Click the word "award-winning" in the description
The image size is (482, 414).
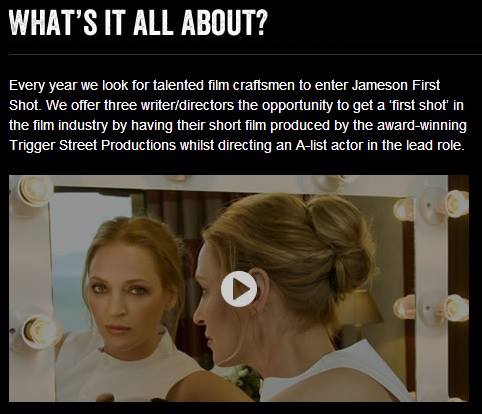coord(422,126)
